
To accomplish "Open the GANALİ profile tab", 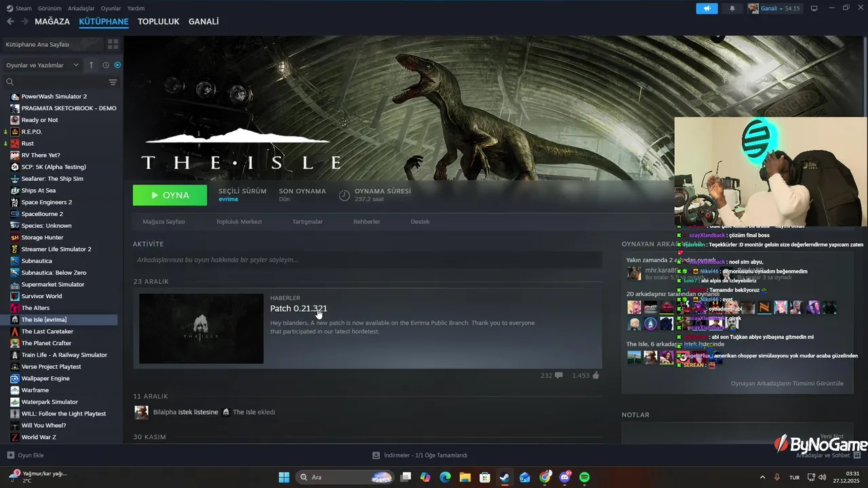I will (203, 22).
